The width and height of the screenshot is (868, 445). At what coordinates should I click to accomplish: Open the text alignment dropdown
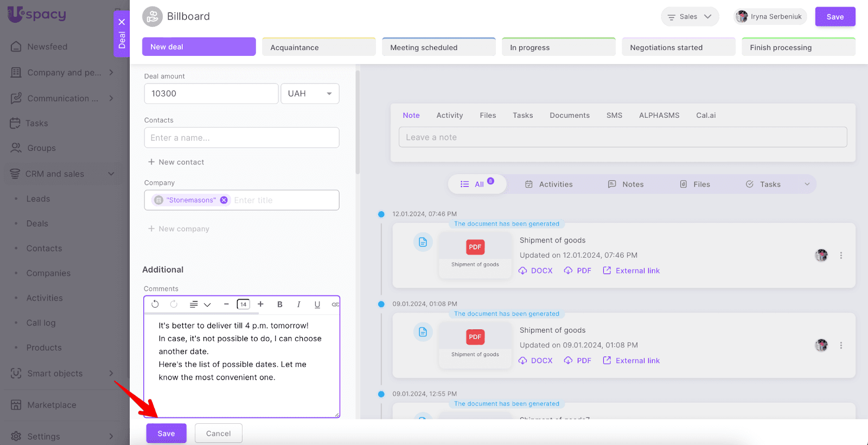200,304
